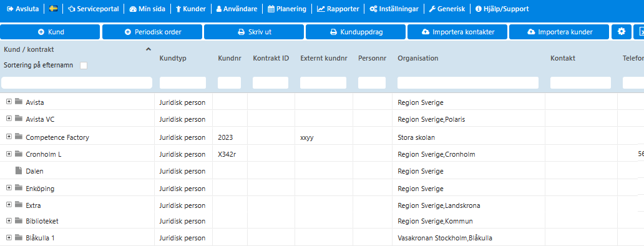
Task: Focus the Organisation filter field
Action: [468, 82]
